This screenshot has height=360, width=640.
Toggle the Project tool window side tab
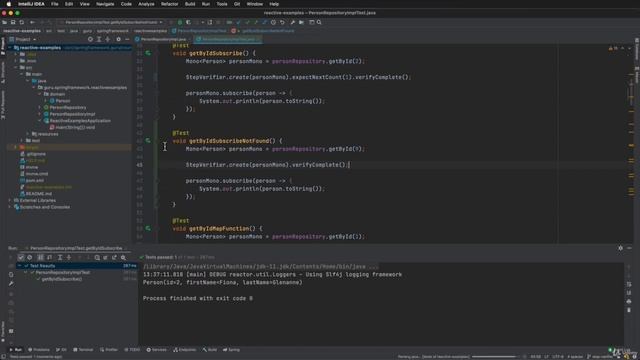point(3,46)
